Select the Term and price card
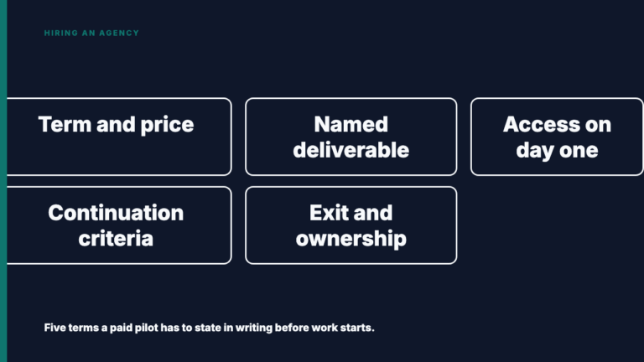This screenshot has height=362, width=644. coord(119,137)
